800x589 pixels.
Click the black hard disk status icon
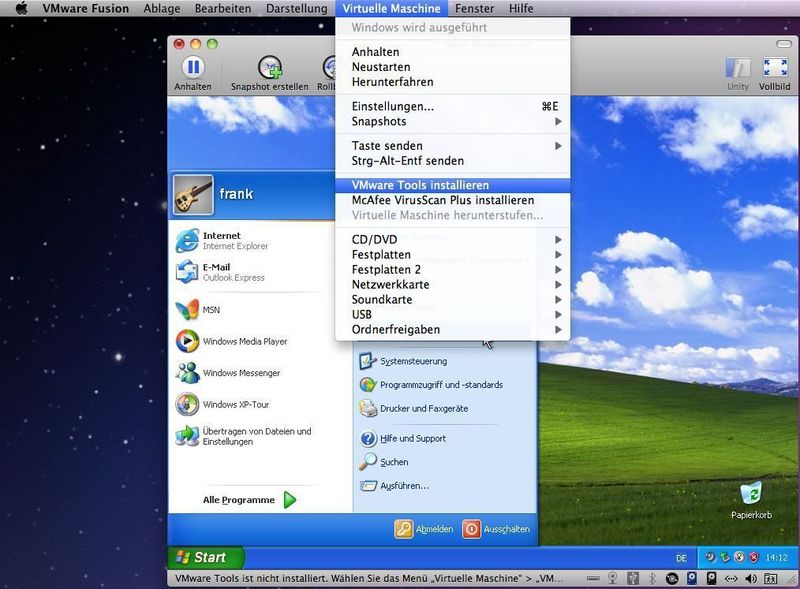711,578
